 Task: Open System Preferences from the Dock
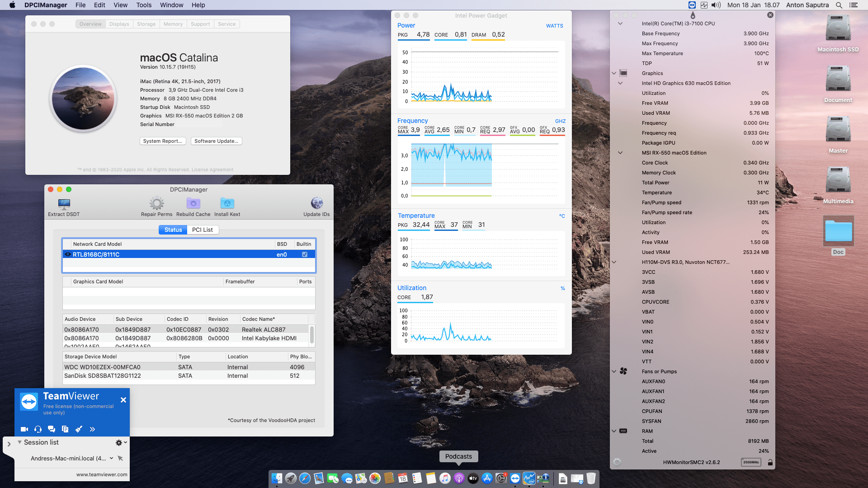[x=501, y=478]
